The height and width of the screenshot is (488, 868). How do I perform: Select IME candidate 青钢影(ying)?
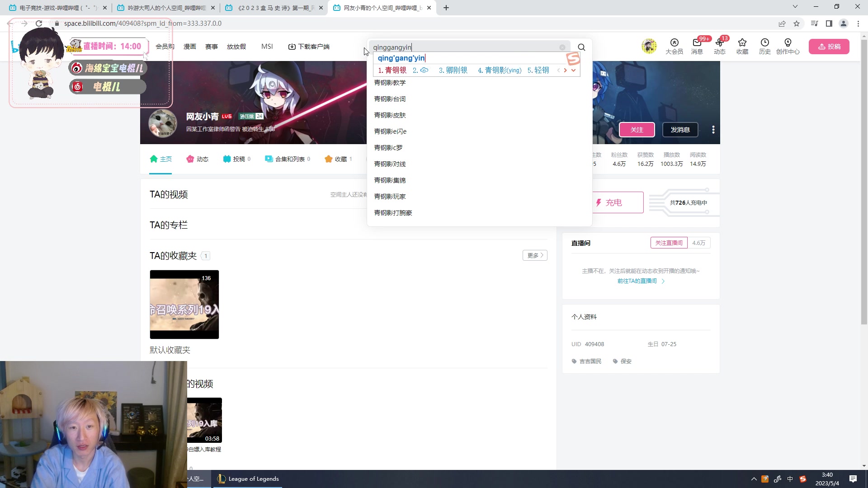pyautogui.click(x=500, y=70)
